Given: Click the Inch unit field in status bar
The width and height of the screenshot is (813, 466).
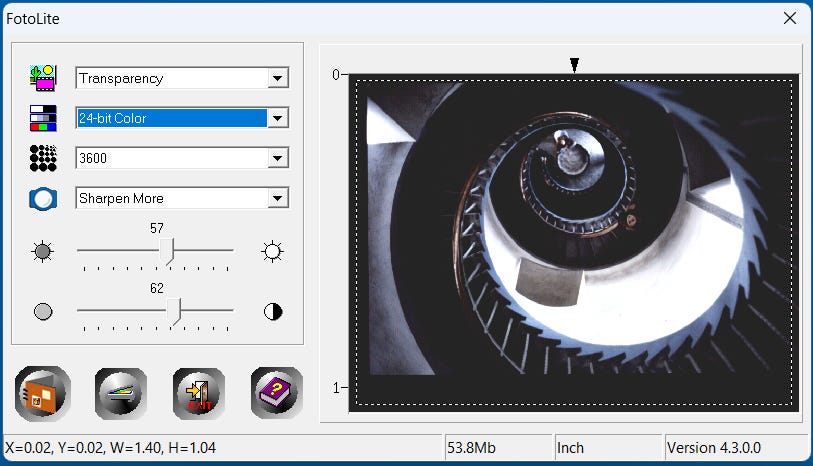Looking at the screenshot, I should pos(608,448).
